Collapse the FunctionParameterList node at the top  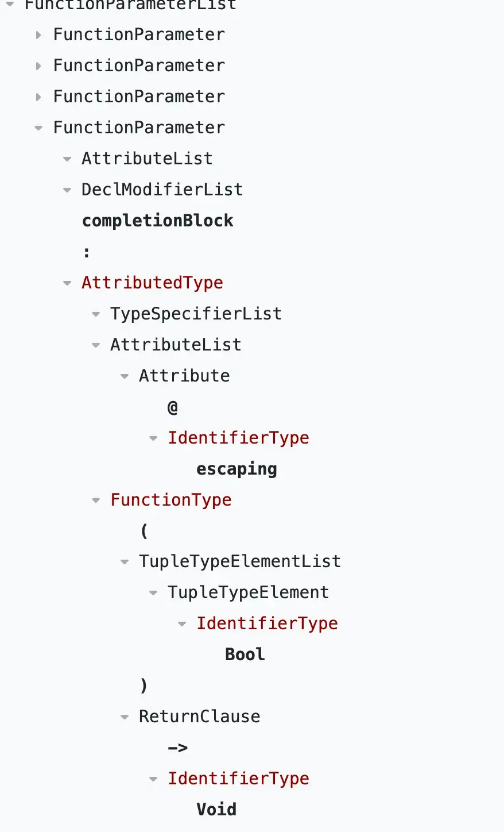tap(10, 3)
